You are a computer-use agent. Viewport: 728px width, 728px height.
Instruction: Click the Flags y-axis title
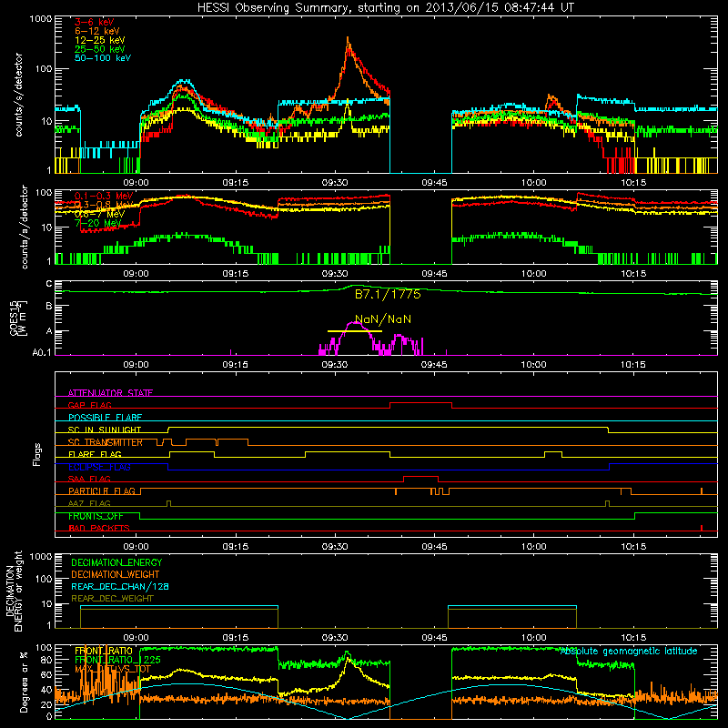point(37,454)
